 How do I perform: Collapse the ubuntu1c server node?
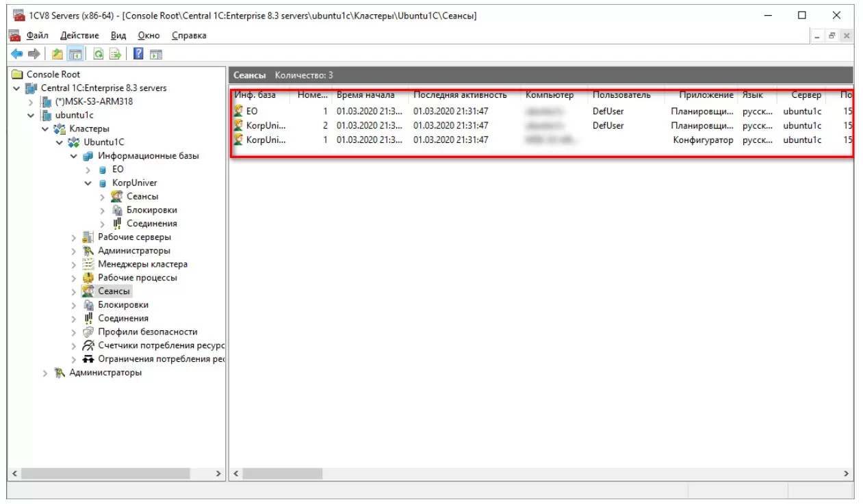tap(31, 116)
